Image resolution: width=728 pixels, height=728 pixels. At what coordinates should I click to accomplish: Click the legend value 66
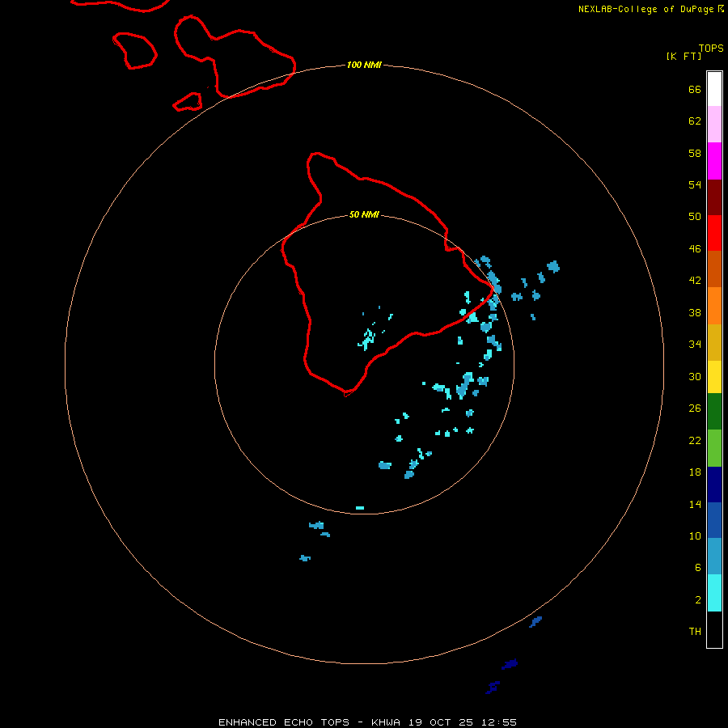pyautogui.click(x=695, y=89)
